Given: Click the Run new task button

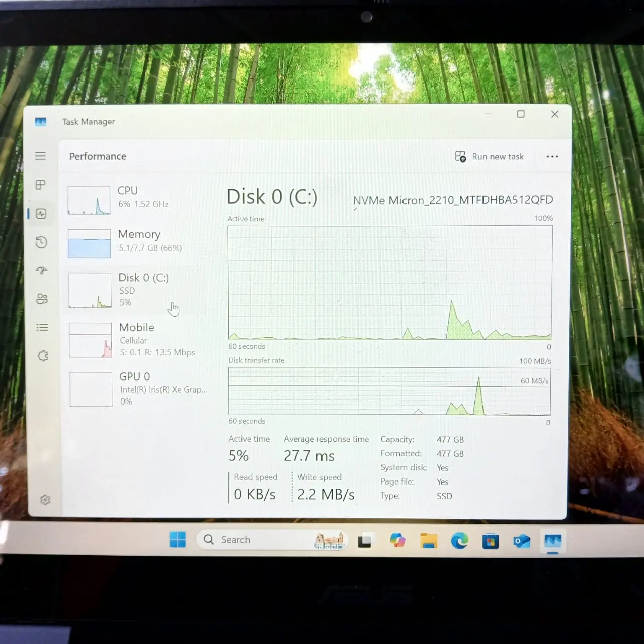Looking at the screenshot, I should pos(490,157).
